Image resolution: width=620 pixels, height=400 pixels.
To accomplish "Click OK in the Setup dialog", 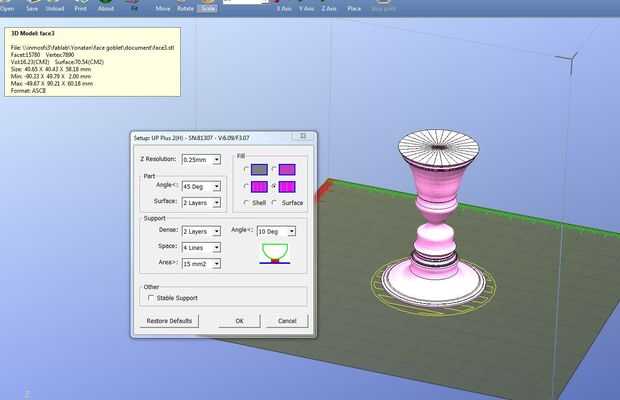I will (239, 321).
